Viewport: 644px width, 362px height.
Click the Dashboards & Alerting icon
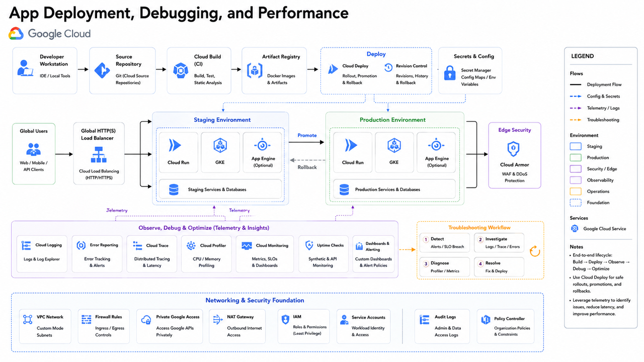[x=359, y=246]
